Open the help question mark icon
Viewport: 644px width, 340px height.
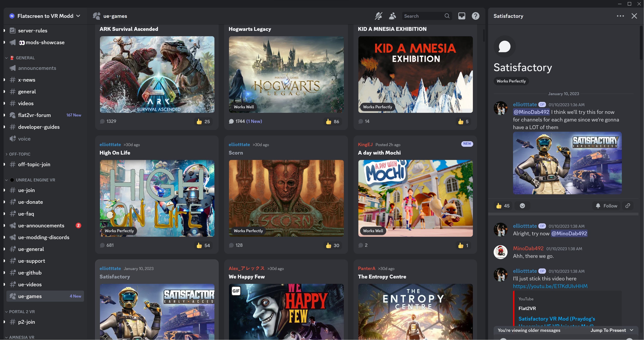point(475,16)
